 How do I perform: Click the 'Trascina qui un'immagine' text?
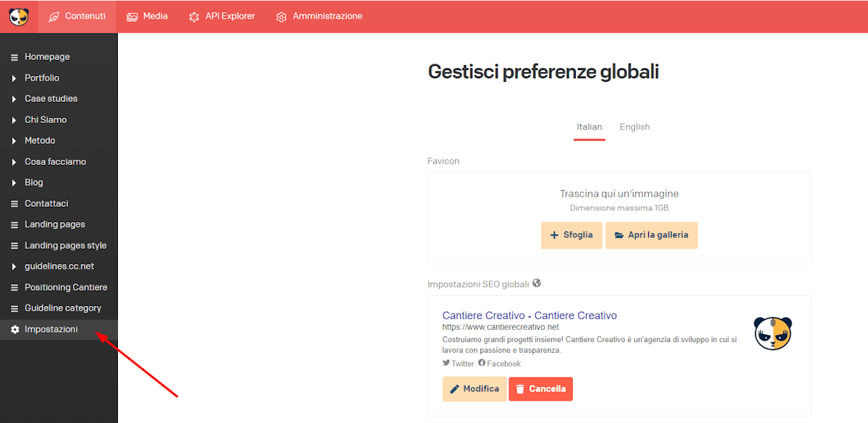point(619,194)
